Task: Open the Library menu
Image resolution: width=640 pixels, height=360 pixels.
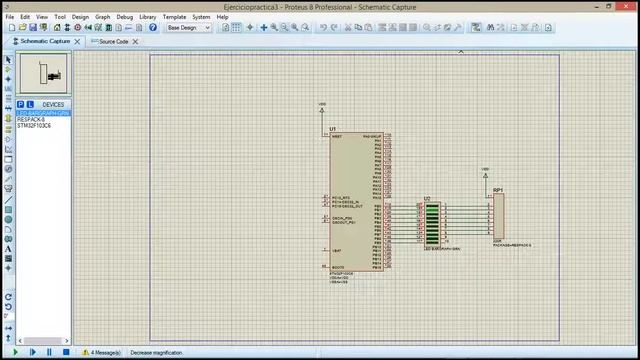Action: coord(147,17)
